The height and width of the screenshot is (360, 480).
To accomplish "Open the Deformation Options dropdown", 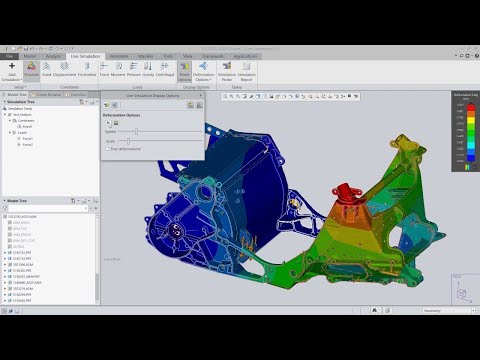I will coord(203,72).
